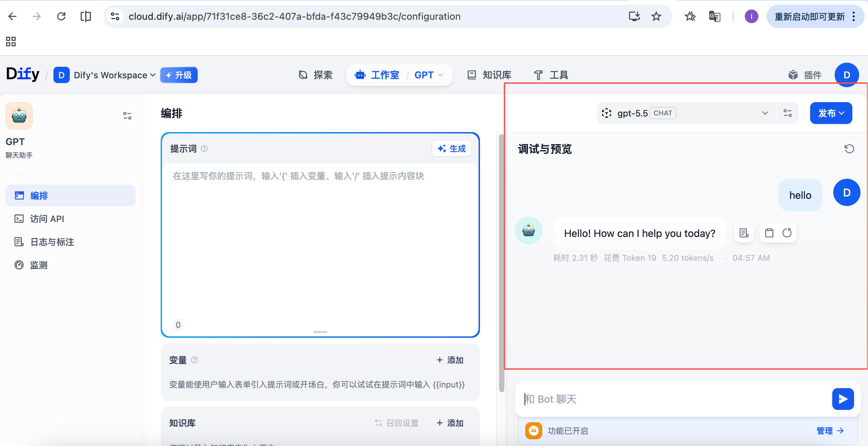The image size is (868, 446).
Task: Switch to the 知识库 tab
Action: pyautogui.click(x=489, y=75)
